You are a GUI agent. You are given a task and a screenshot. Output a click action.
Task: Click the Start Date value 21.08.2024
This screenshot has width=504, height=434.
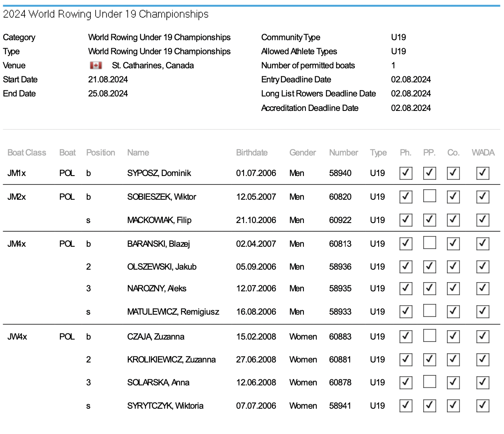[108, 80]
